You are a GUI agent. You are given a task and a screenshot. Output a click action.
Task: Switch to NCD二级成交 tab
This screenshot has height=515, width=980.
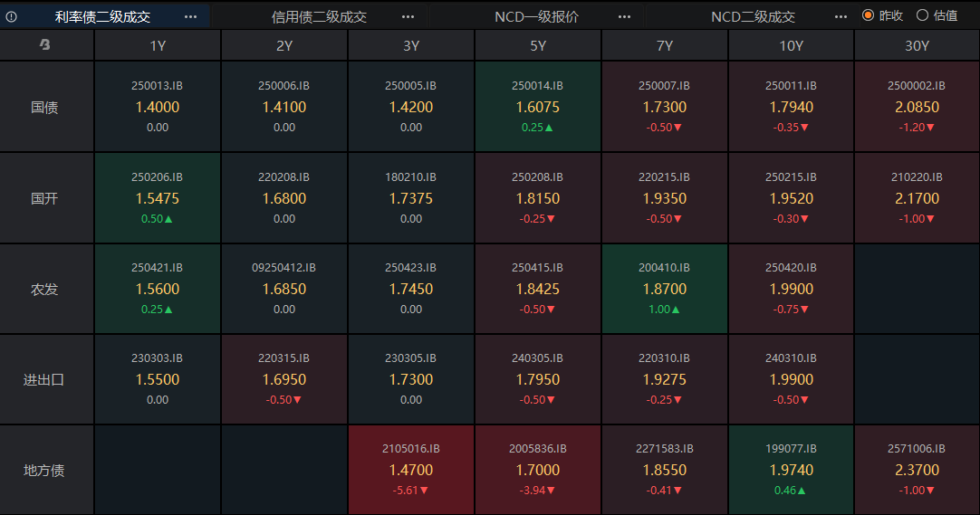click(753, 17)
